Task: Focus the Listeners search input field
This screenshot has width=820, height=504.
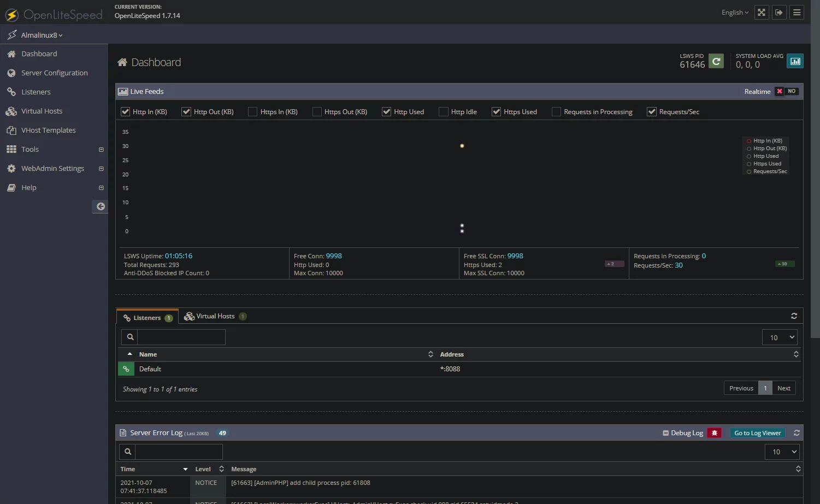Action: (181, 337)
